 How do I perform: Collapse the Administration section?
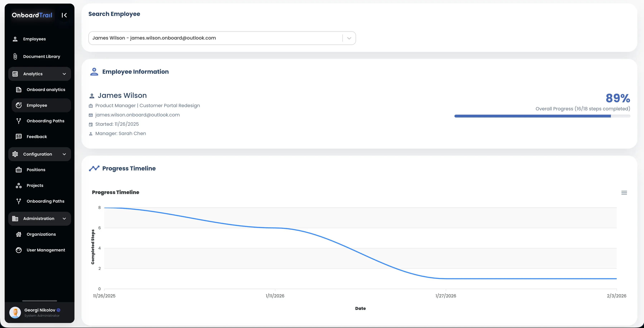(x=64, y=219)
